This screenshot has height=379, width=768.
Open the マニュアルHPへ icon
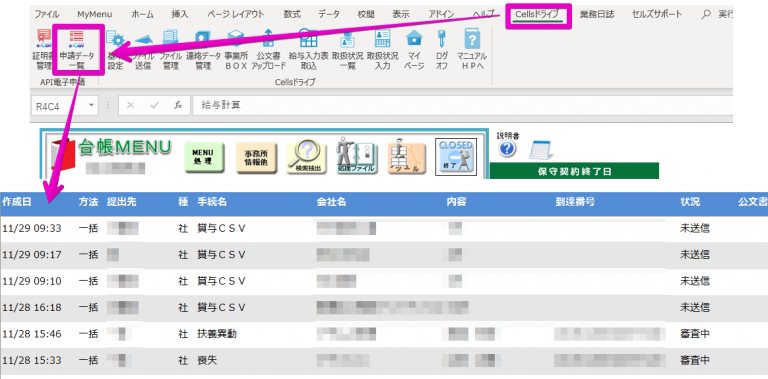click(x=472, y=49)
